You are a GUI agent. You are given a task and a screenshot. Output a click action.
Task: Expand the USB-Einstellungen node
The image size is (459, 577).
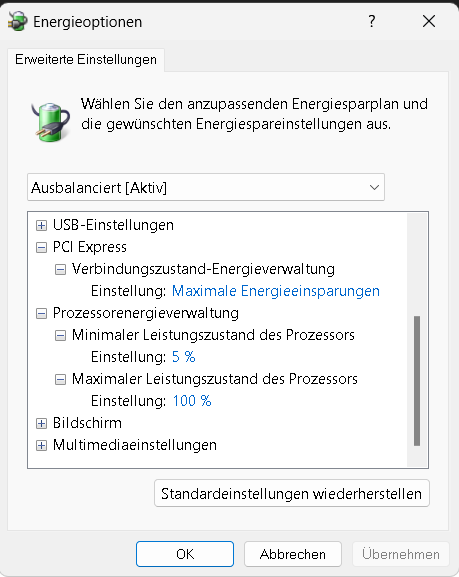tap(41, 225)
